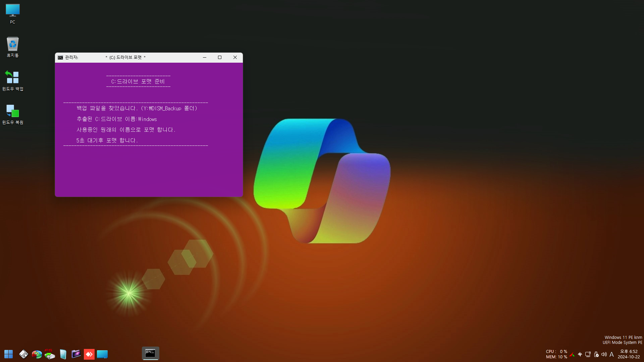Click the line '추출된 C:드라이브 이름:Windows'
This screenshot has height=362, width=644.
[117, 119]
